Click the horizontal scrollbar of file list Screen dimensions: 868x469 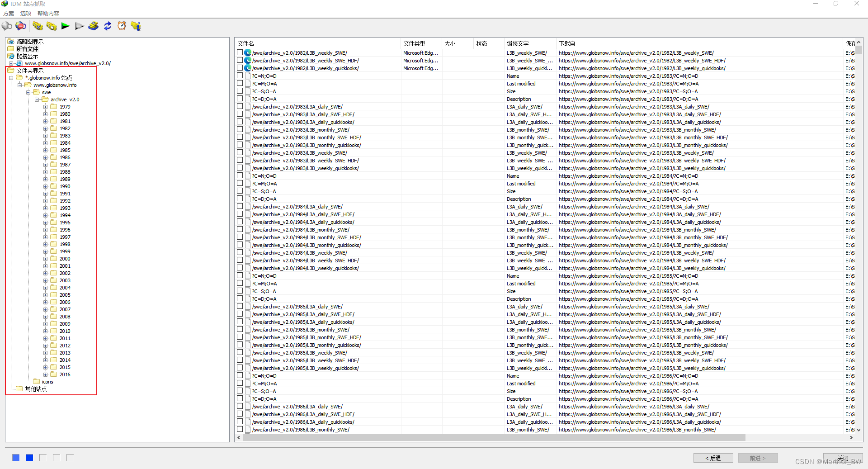494,437
